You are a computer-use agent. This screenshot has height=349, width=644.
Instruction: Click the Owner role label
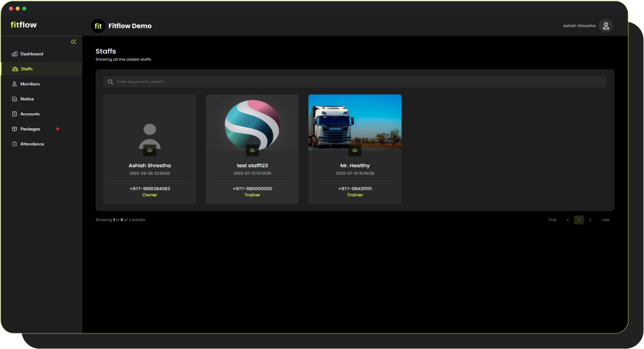pos(150,195)
